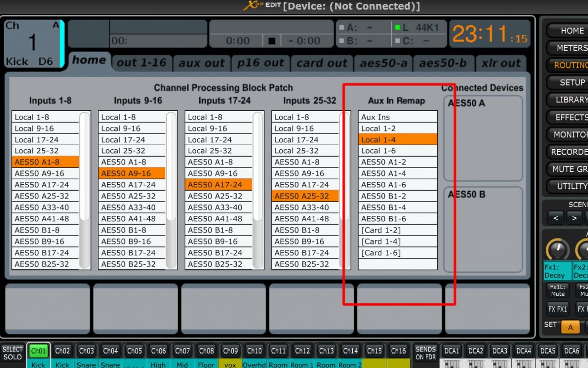Select channel Ch12 button

pyautogui.click(x=302, y=351)
